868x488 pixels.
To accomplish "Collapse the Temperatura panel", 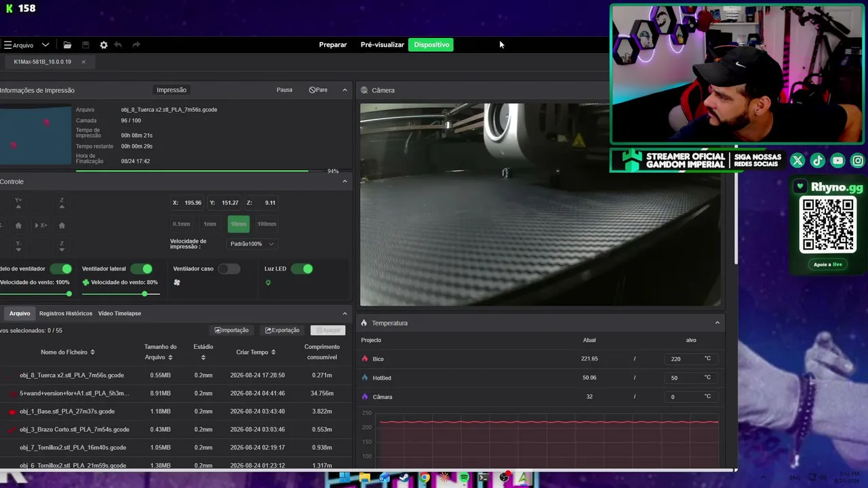I will [717, 323].
